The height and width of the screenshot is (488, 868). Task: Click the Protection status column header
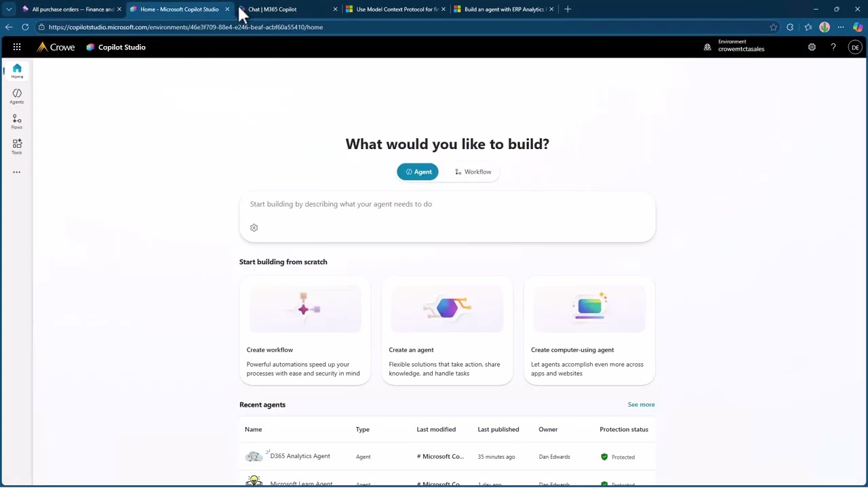pos(624,430)
